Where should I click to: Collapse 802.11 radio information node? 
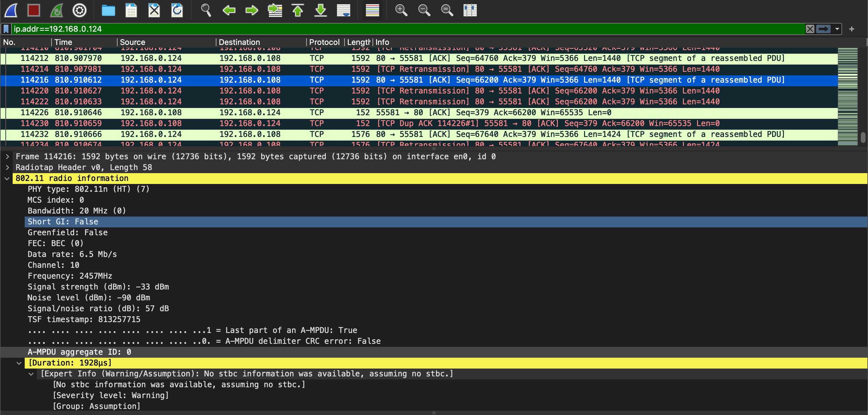[7, 178]
